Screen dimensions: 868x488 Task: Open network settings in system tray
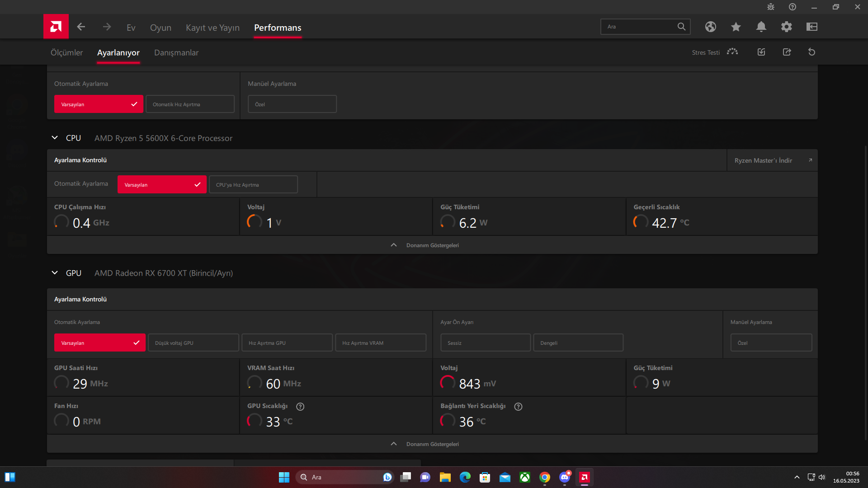pos(811,477)
